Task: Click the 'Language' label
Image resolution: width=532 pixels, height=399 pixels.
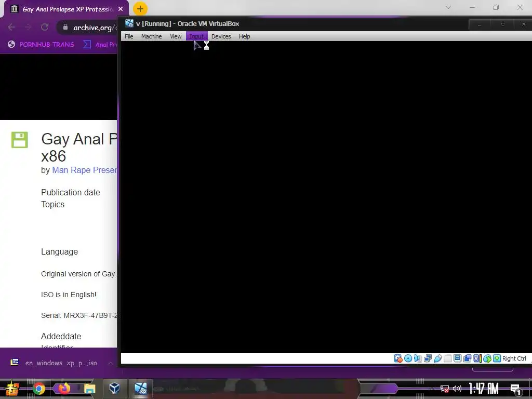Action: [x=59, y=252]
